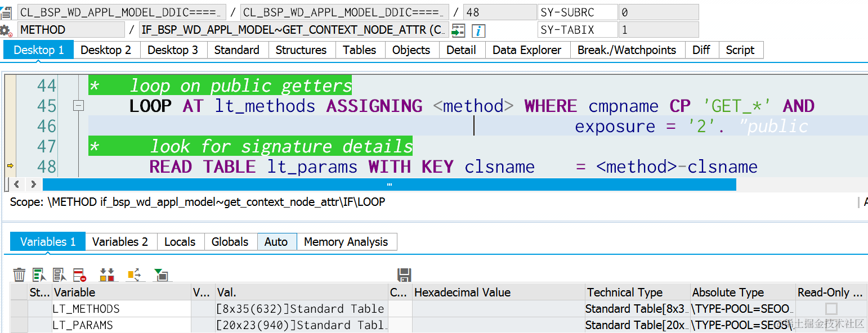
Task: Click the gray list-with-cursor toolbar icon
Action: (59, 275)
